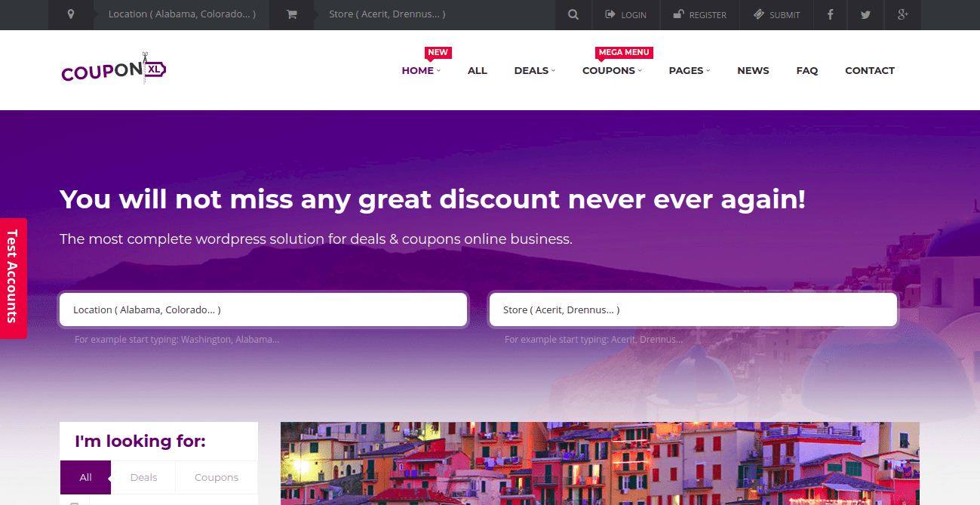This screenshot has width=980, height=505.
Task: Open the FAQ menu item
Action: click(x=806, y=70)
